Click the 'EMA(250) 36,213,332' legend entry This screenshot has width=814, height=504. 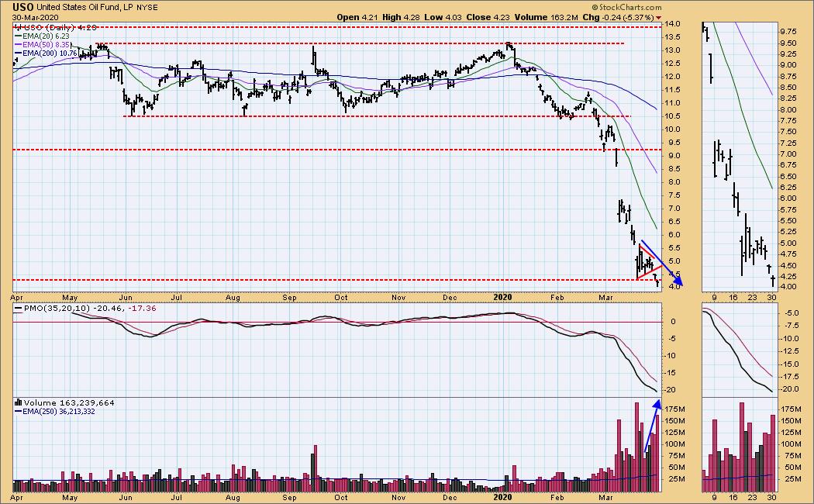(58, 412)
